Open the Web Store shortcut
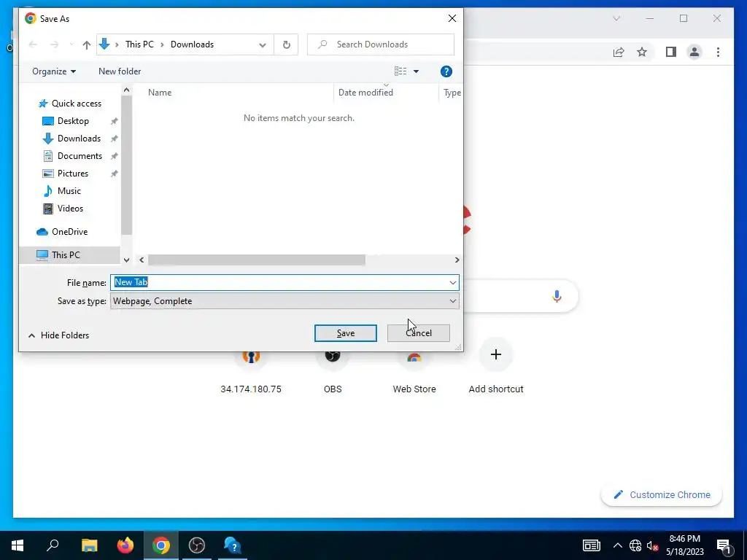 (x=414, y=371)
